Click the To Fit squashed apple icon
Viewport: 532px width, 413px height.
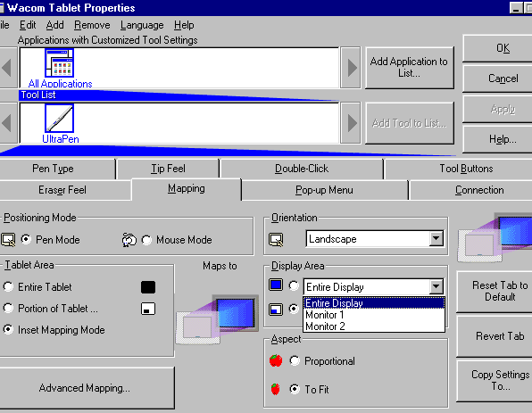[x=275, y=389]
